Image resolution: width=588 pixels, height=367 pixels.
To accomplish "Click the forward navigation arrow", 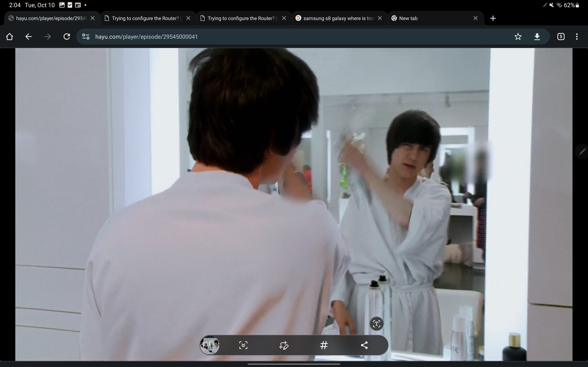I will pos(48,37).
